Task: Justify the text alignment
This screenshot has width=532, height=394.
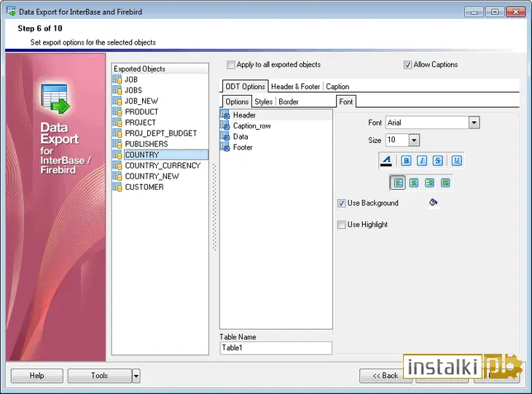Action: (x=445, y=182)
